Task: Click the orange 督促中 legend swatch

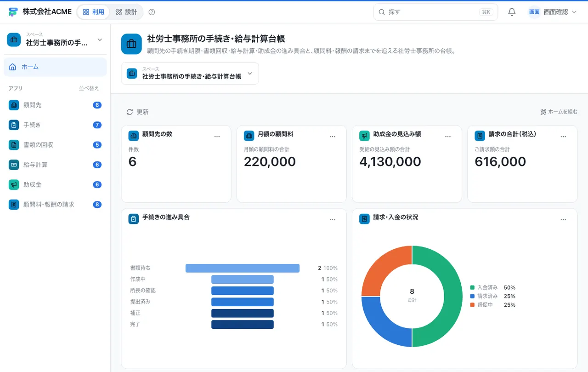Action: tap(472, 305)
